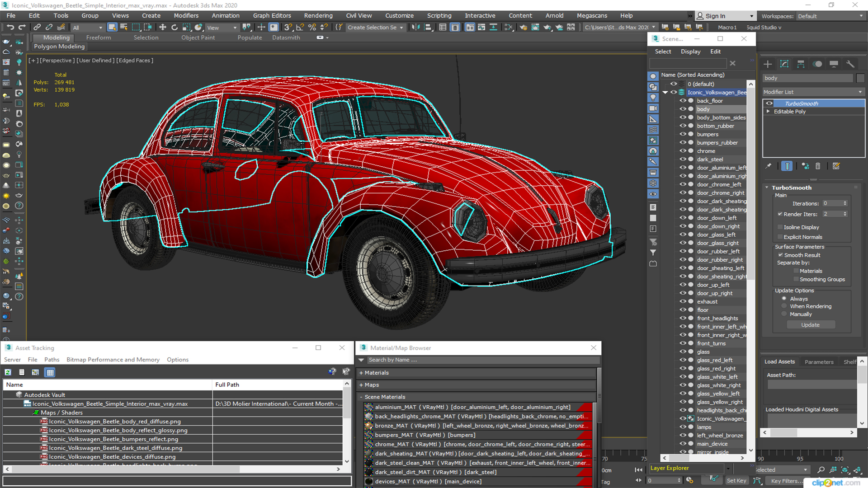Click Sign In button
The image size is (868, 488).
pyautogui.click(x=725, y=16)
